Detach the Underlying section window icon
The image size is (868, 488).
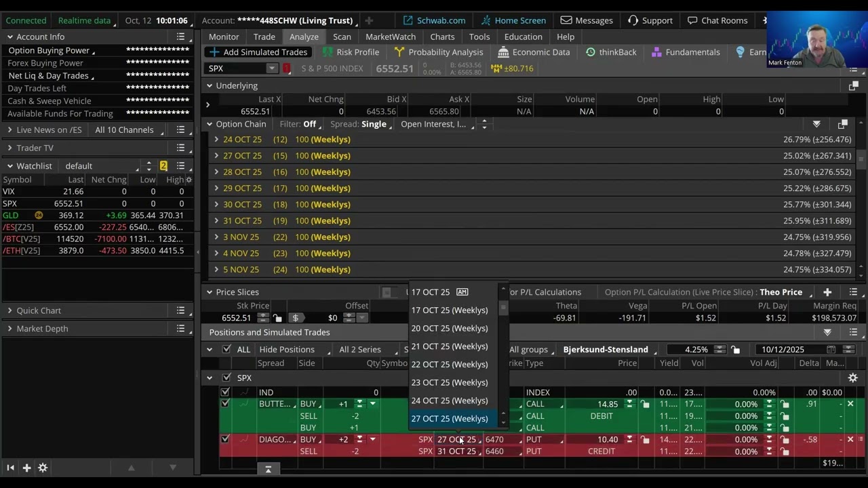pos(853,86)
